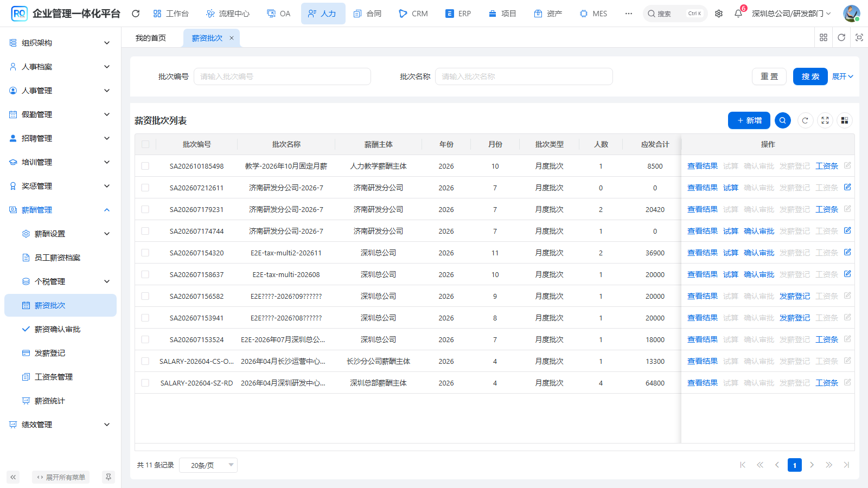This screenshot has height=488, width=868.
Task: Open the ERP module in the top menu
Action: coord(458,14)
